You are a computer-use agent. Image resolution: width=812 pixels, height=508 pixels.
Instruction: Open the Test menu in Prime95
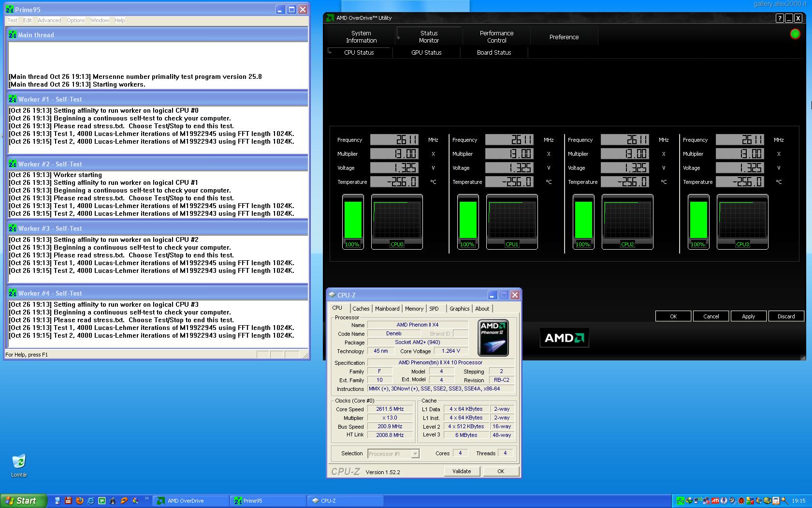13,20
